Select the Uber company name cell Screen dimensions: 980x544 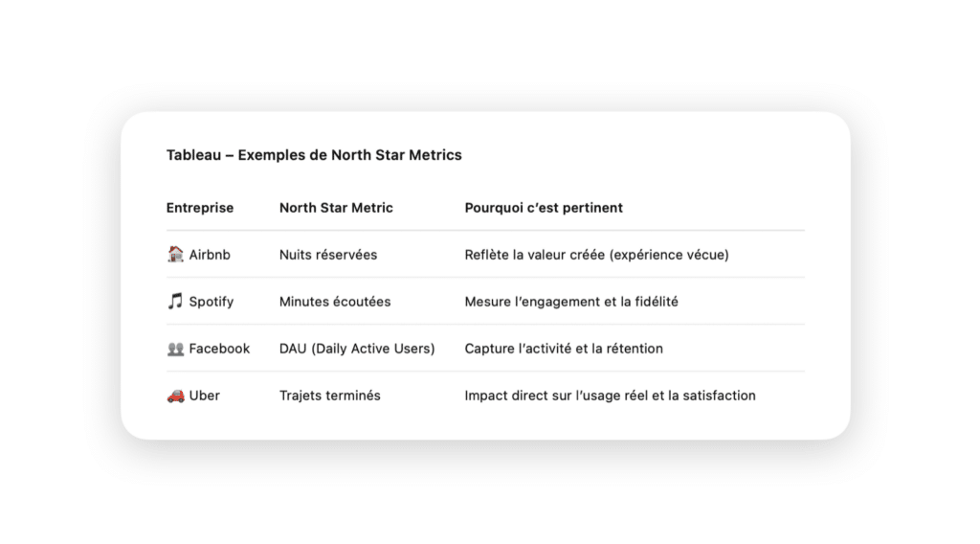[205, 396]
